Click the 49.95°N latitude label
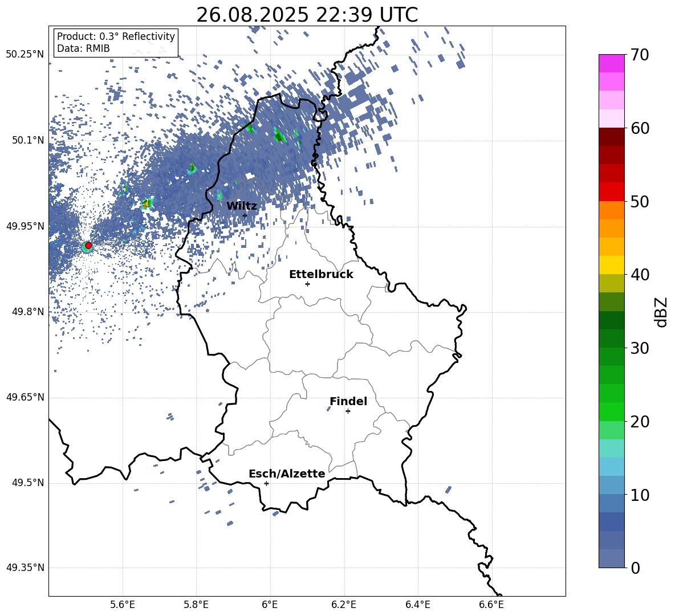675x616 pixels. (25, 226)
